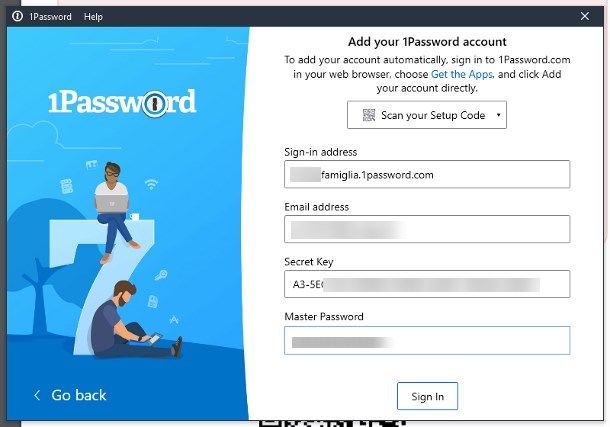Click the key icon in the illustration
The height and width of the screenshot is (427, 610).
(x=160, y=275)
